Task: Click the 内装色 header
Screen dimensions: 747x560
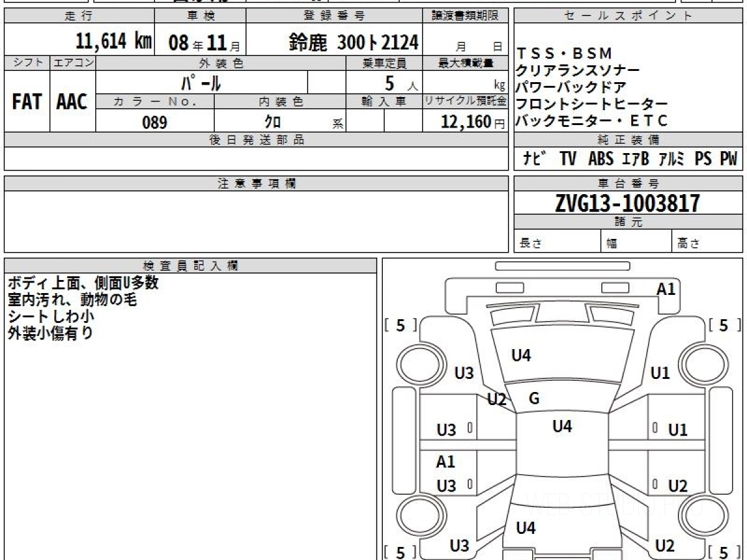Action: click(280, 102)
